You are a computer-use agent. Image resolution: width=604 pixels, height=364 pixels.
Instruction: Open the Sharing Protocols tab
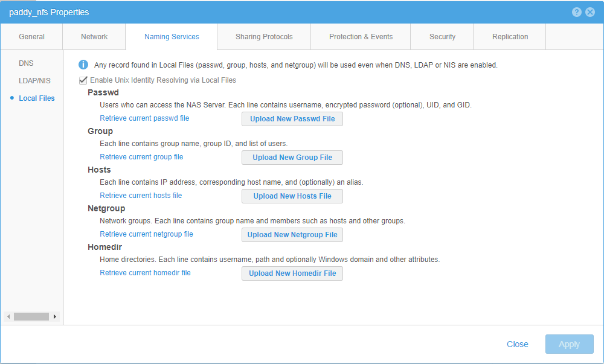coord(263,36)
